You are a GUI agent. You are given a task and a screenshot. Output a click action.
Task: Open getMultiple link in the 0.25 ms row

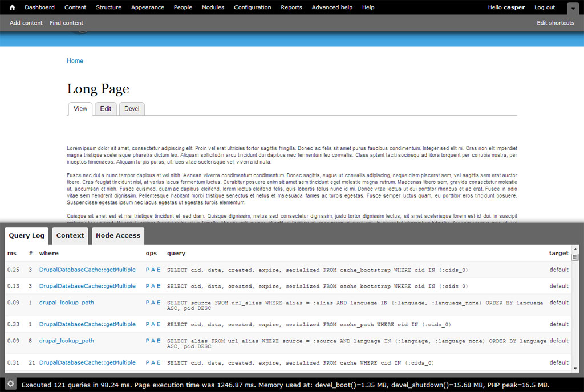87,269
